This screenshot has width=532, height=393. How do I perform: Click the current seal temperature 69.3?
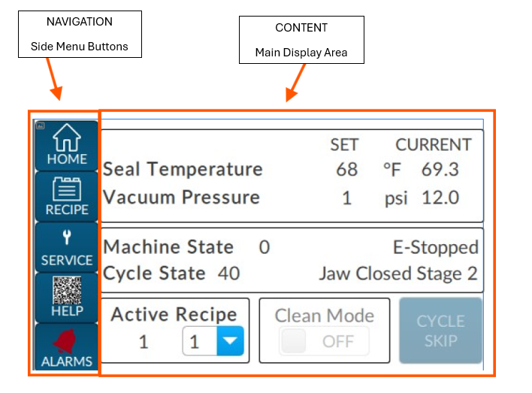click(x=440, y=169)
